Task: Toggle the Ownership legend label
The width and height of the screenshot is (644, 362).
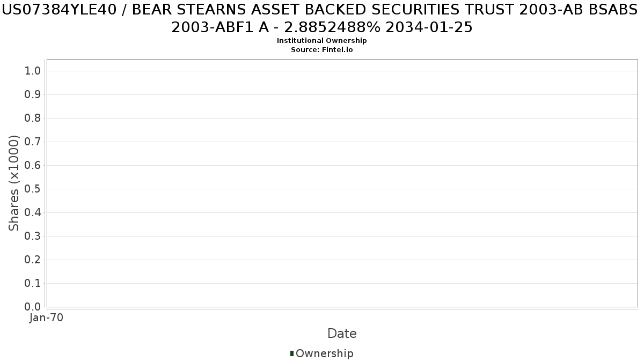Action: [x=325, y=353]
